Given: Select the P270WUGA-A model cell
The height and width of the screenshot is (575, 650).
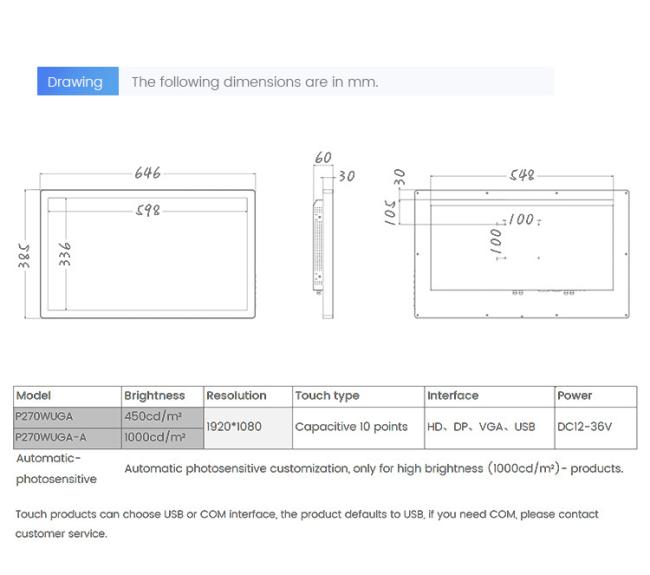Looking at the screenshot, I should [51, 437].
